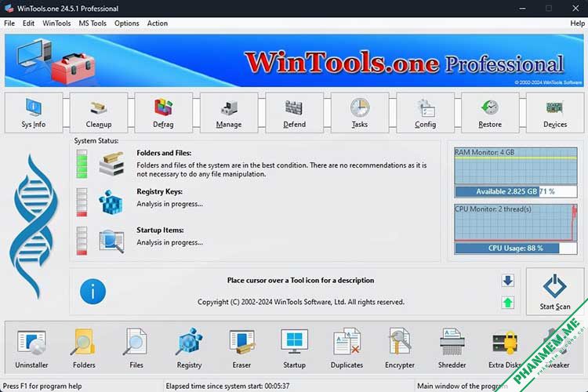Open the Defend firewall tool
The width and height of the screenshot is (588, 392).
[294, 113]
